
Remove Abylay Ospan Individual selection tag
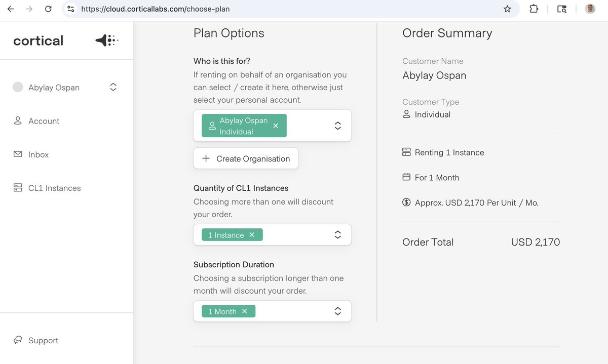276,126
